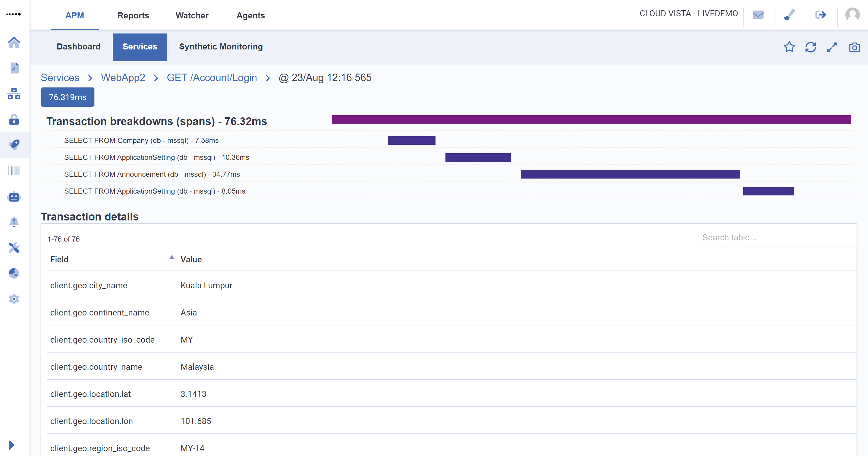Select the client.geo.region_iso_code field

tap(100, 448)
